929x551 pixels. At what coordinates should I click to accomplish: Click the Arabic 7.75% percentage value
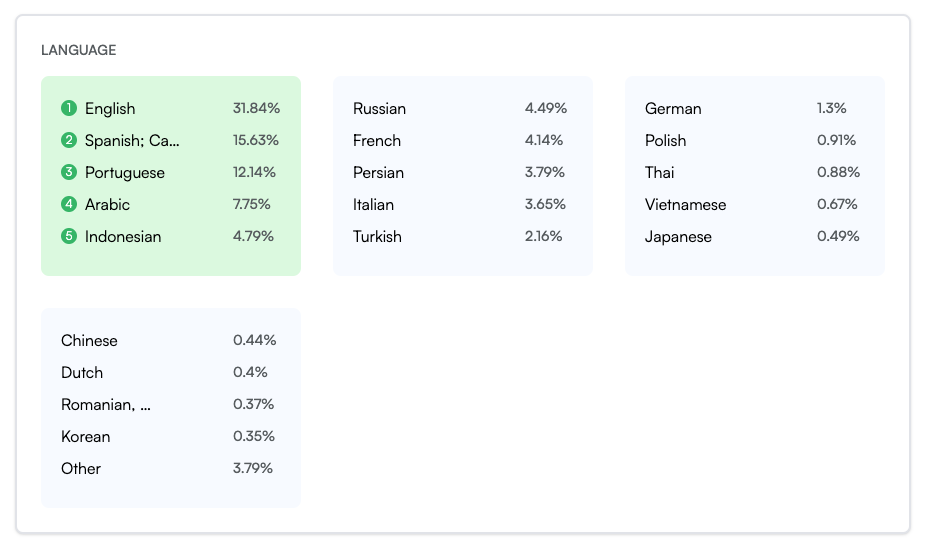point(252,204)
